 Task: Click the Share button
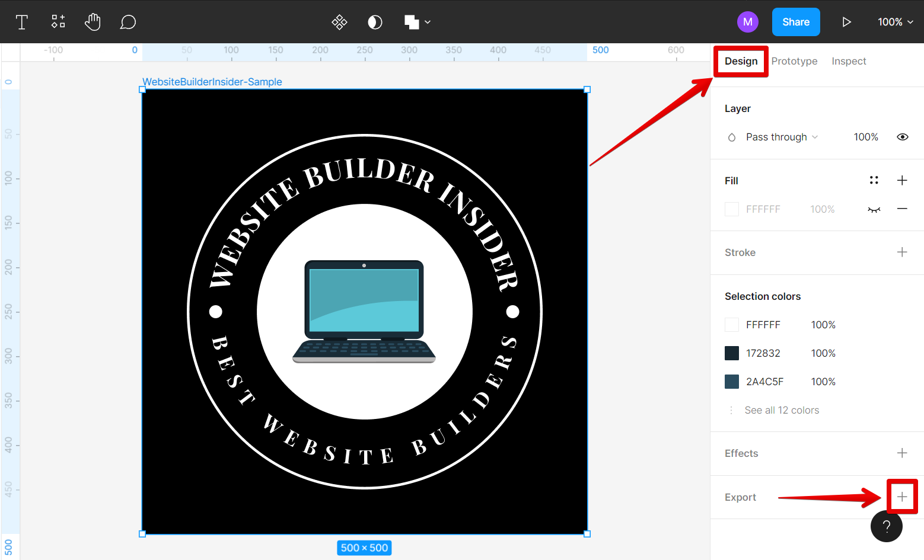[x=796, y=22]
